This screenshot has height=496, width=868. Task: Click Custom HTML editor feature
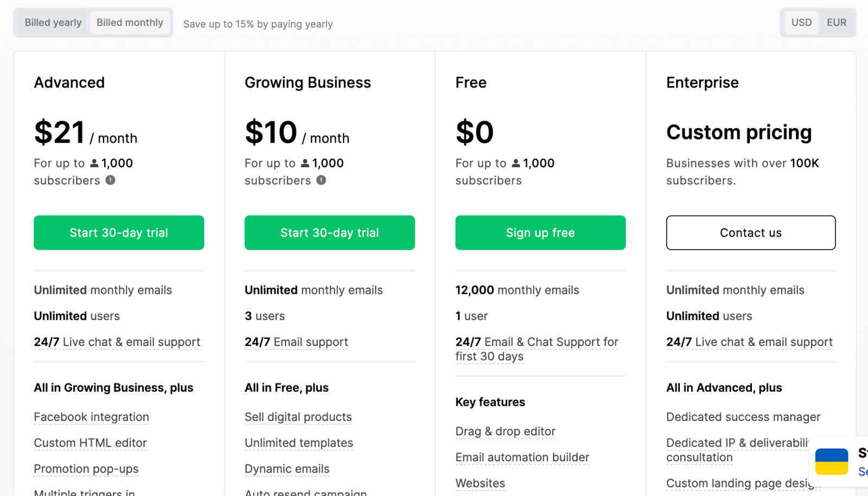point(90,443)
